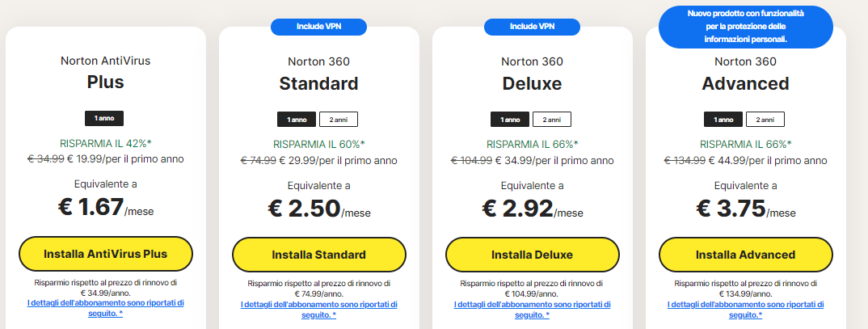Click Include VPN badge above Standard
The height and width of the screenshot is (329, 868).
[318, 27]
